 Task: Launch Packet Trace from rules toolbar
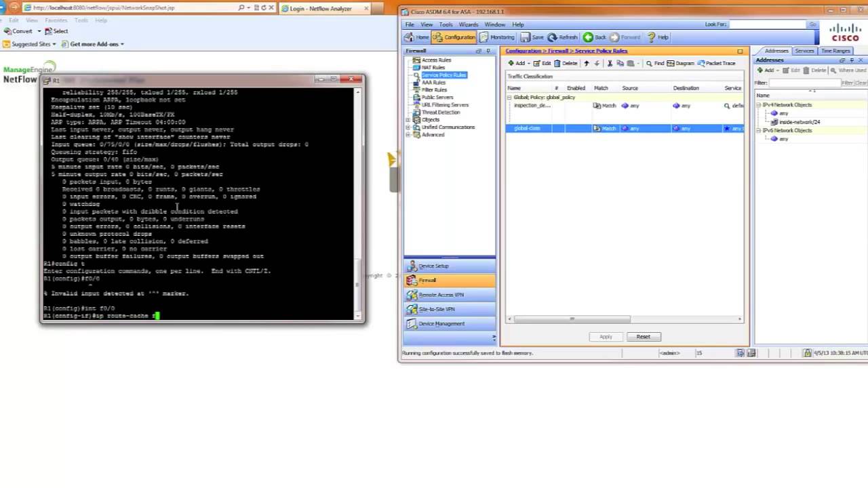(x=716, y=63)
